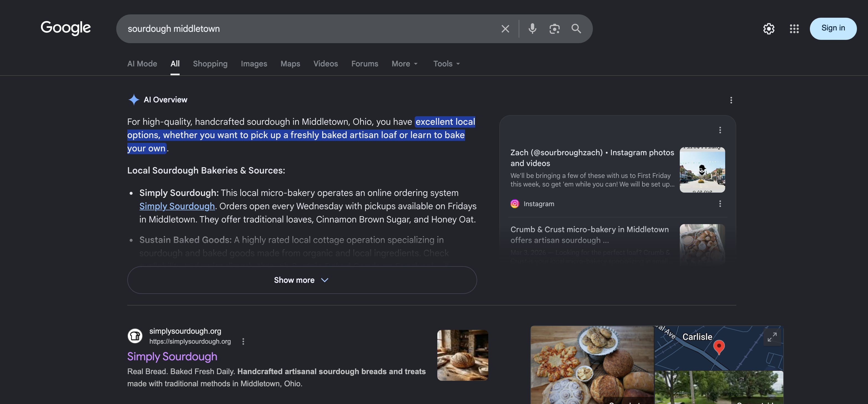Screen dimensions: 868x404
Task: Open the Forums tab
Action: point(365,64)
